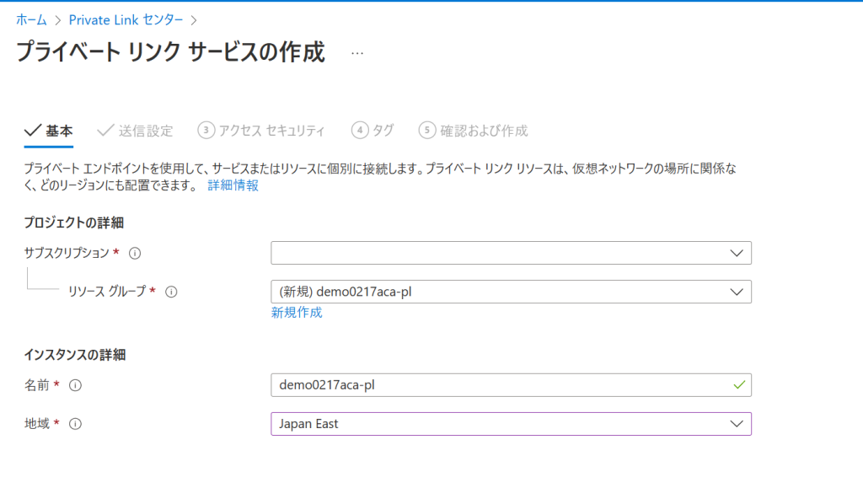The image size is (863, 504).
Task: Go back to Private Link センター breadcrumb
Action: click(126, 20)
